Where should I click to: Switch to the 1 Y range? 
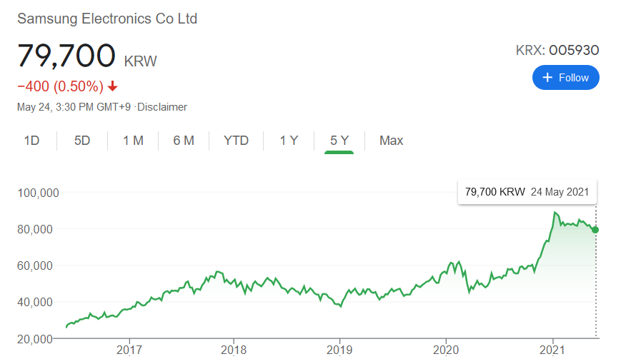tap(289, 141)
